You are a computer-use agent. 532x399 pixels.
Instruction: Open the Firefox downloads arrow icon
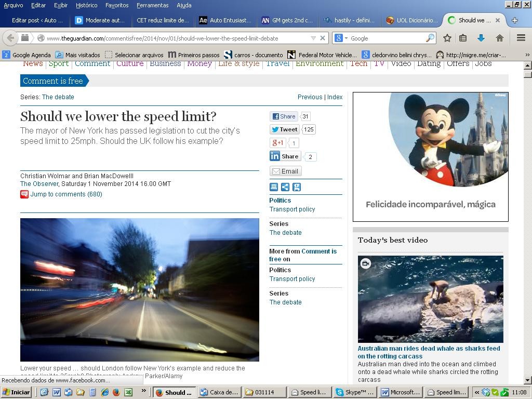click(x=481, y=38)
